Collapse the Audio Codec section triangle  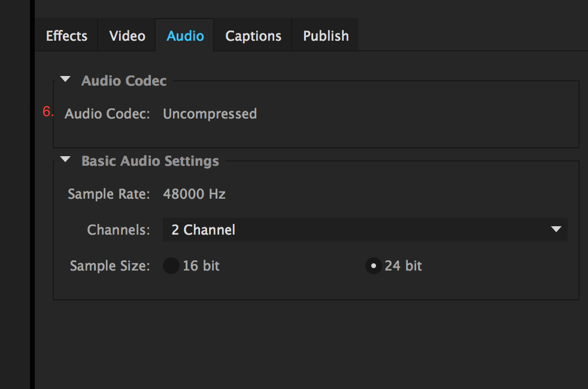(65, 79)
